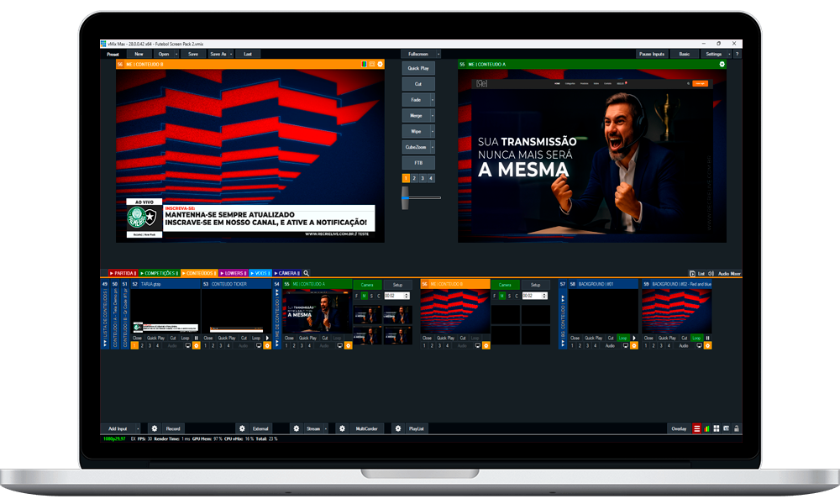Switch to the LOWERS category tab

click(x=233, y=273)
